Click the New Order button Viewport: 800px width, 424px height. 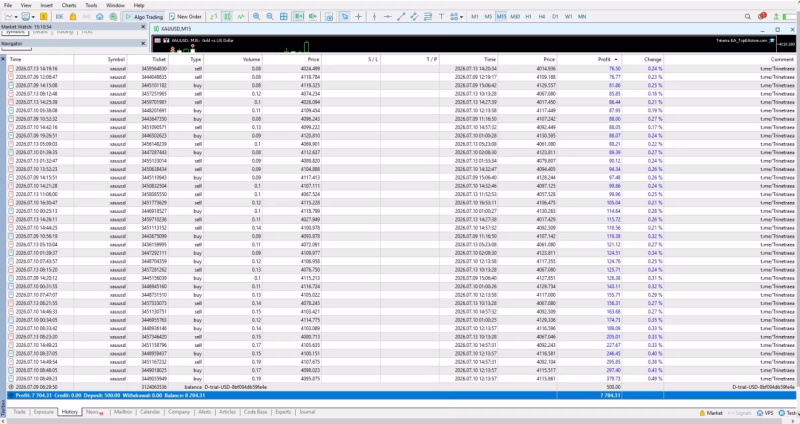(185, 16)
